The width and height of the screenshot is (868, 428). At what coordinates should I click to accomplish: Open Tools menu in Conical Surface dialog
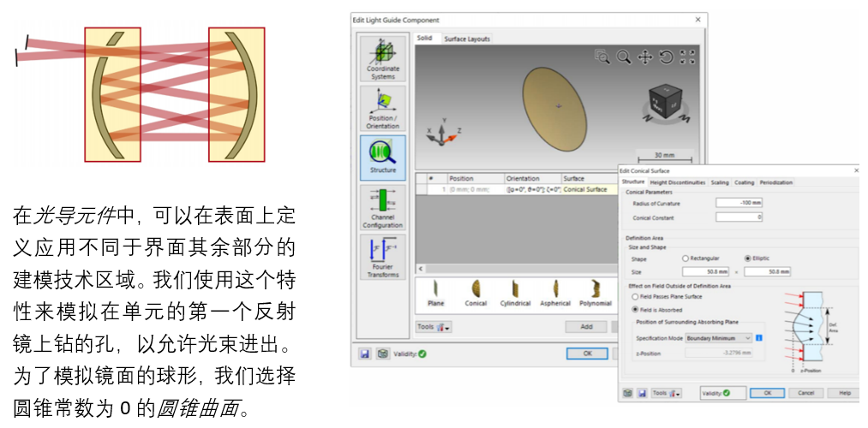(666, 393)
